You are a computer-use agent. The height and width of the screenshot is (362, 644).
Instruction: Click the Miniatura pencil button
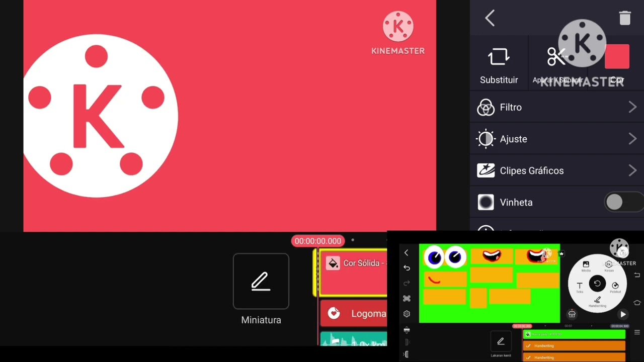(261, 281)
